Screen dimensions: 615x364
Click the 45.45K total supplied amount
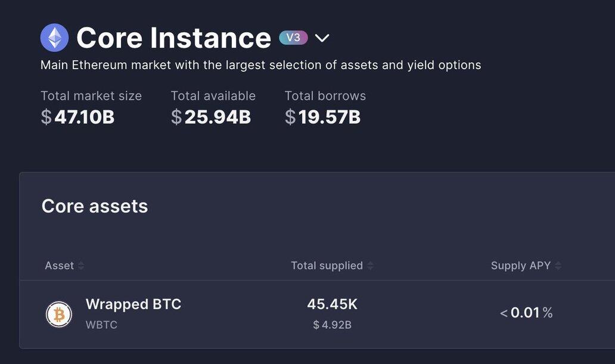(332, 304)
